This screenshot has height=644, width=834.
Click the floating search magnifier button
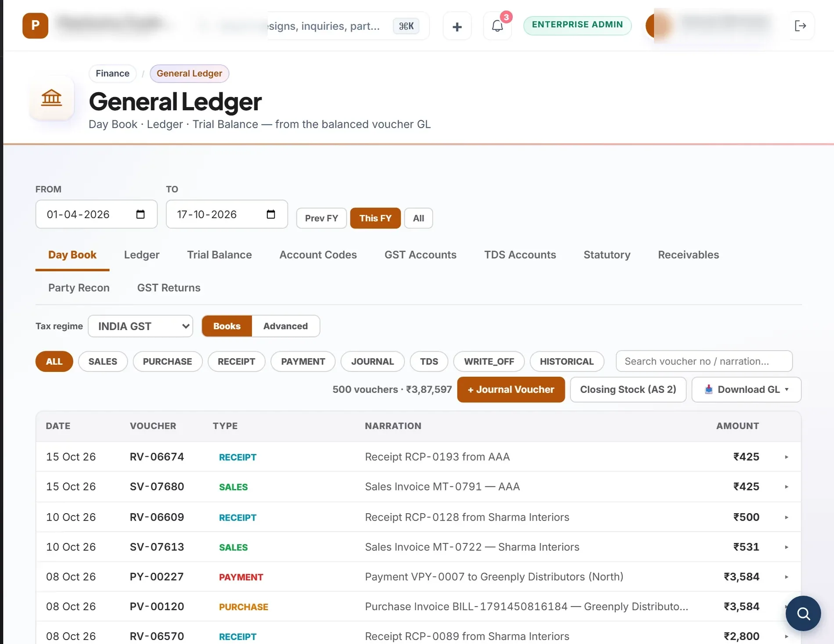(x=803, y=613)
